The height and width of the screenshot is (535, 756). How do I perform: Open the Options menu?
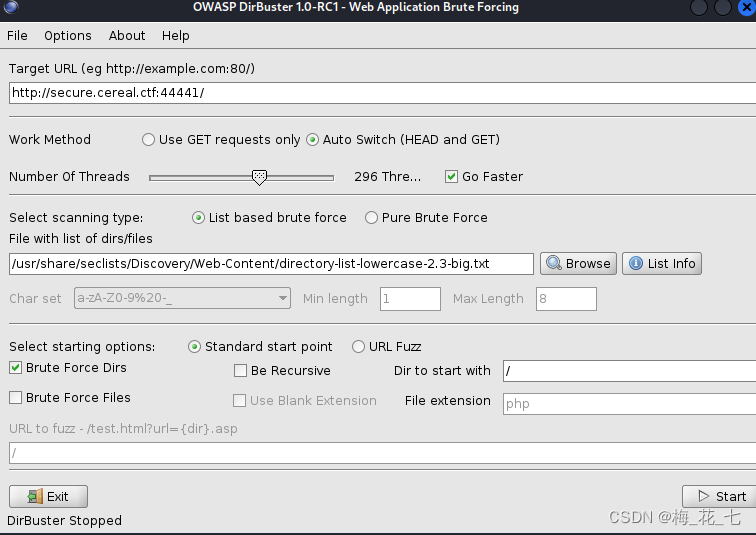(x=68, y=36)
